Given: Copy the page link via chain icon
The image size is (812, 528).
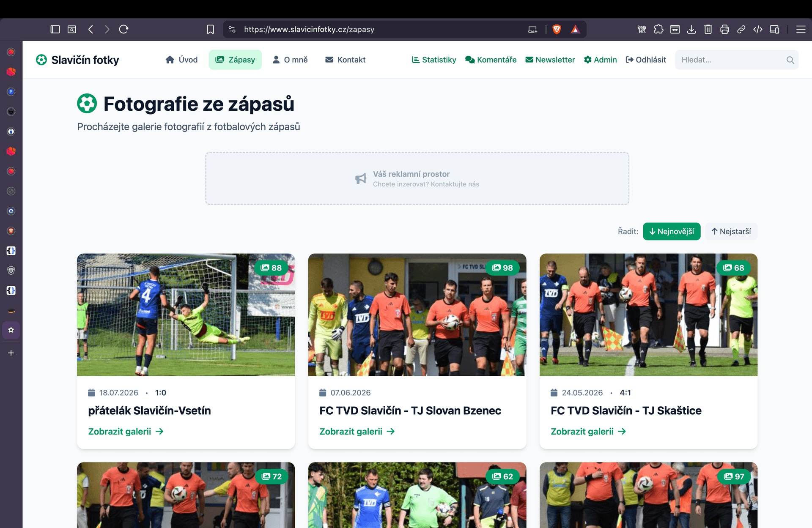Looking at the screenshot, I should pyautogui.click(x=741, y=29).
